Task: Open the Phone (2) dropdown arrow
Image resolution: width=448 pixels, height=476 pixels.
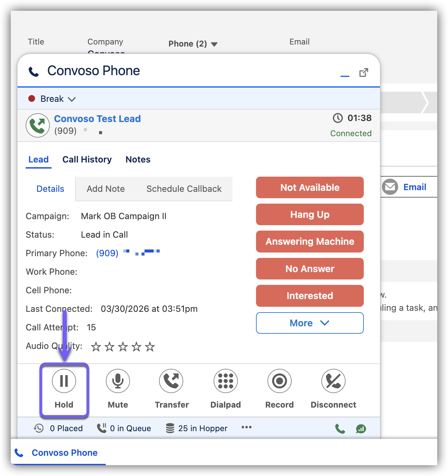Action: [x=214, y=44]
